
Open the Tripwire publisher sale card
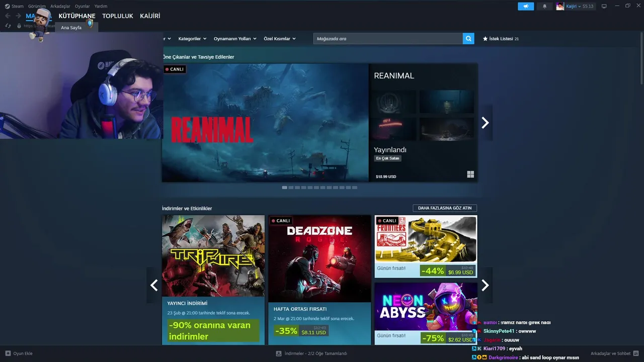(x=213, y=280)
